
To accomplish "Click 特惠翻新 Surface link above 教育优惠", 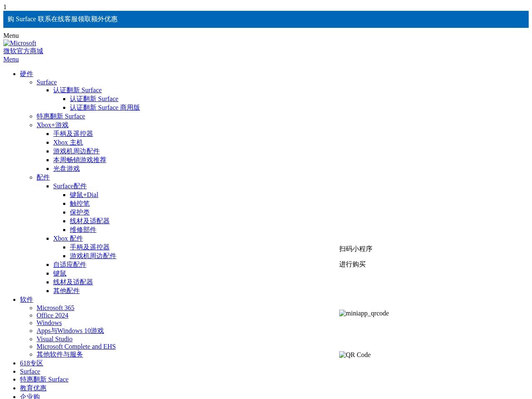I will (x=44, y=379).
